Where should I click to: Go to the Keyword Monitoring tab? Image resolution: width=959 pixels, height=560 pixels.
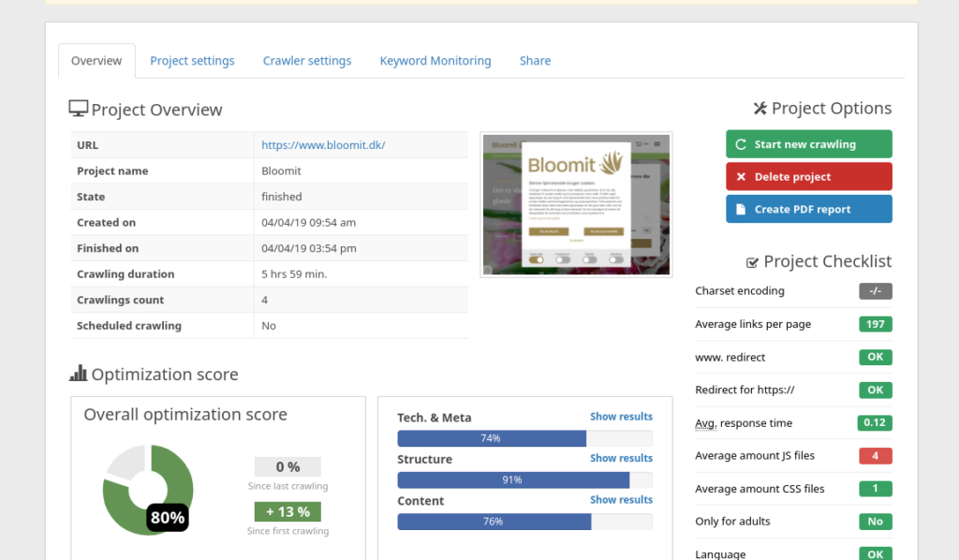tap(435, 60)
